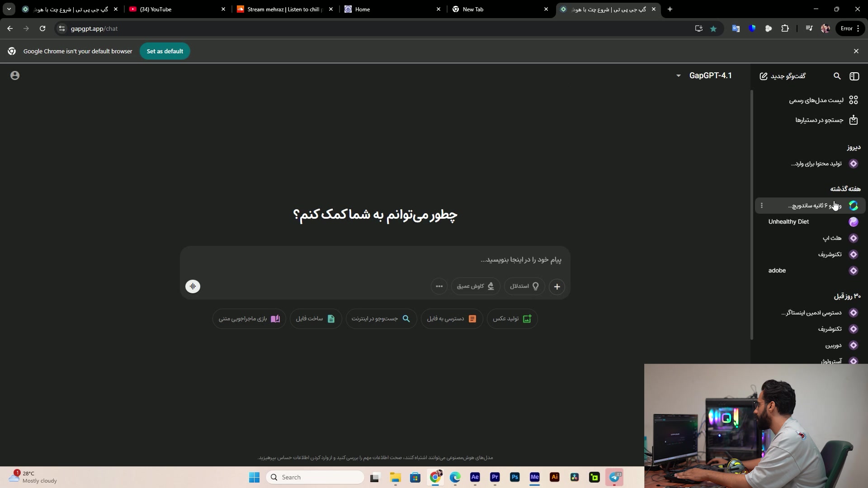Click the sidebar vertical scrollbar
The width and height of the screenshot is (868, 488).
pos(751,215)
